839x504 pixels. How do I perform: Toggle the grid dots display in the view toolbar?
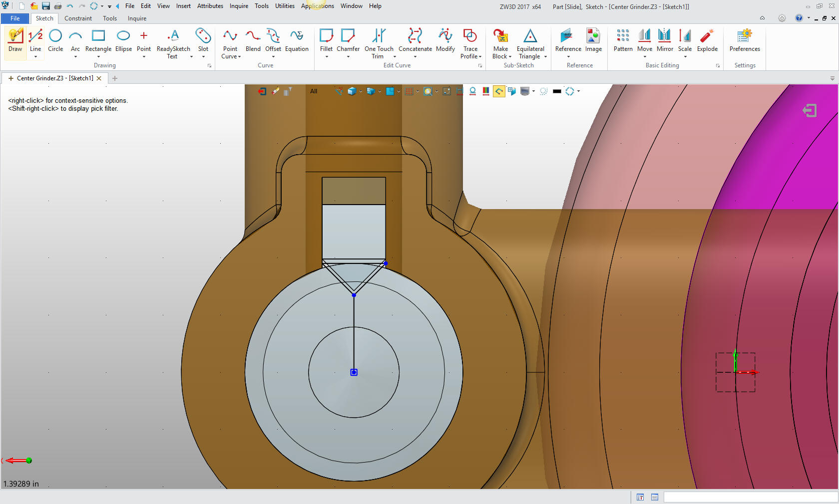pyautogui.click(x=409, y=91)
